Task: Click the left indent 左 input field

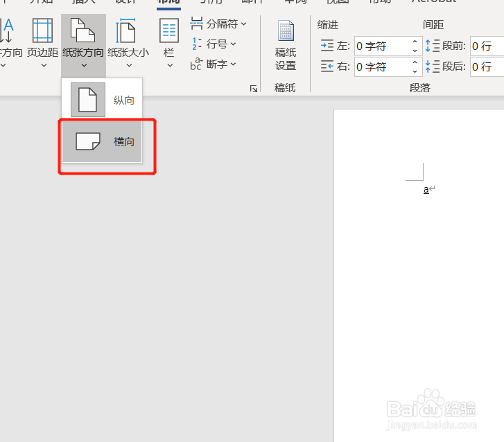Action: 383,46
